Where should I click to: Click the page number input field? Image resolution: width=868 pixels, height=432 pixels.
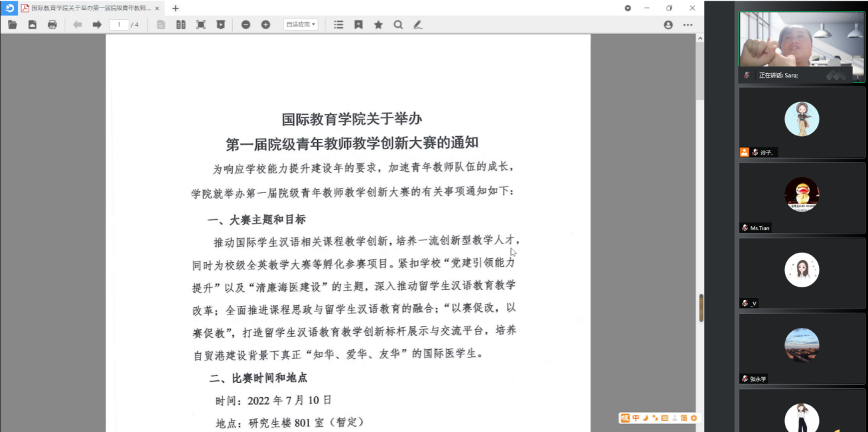(x=119, y=25)
